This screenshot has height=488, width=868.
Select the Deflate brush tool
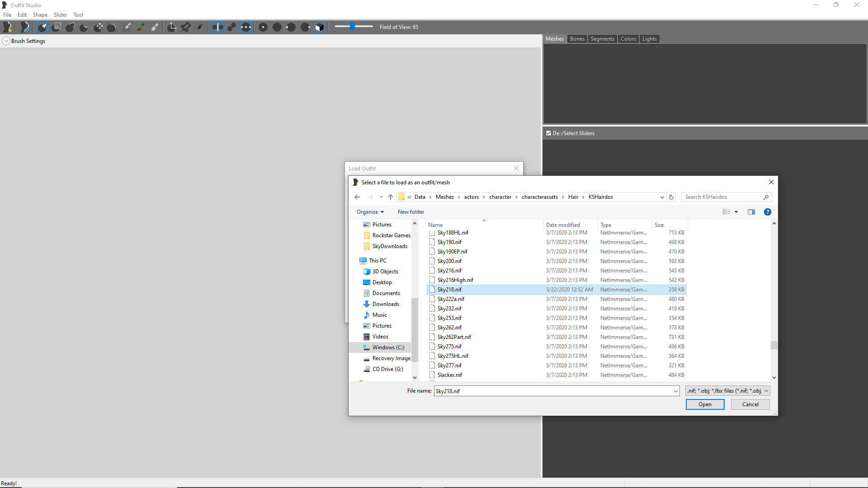84,27
